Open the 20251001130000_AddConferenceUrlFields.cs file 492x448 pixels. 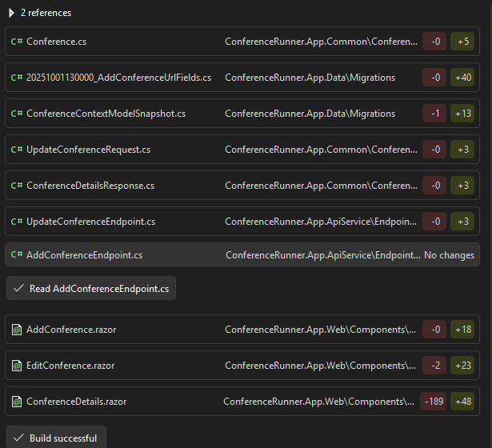[118, 78]
